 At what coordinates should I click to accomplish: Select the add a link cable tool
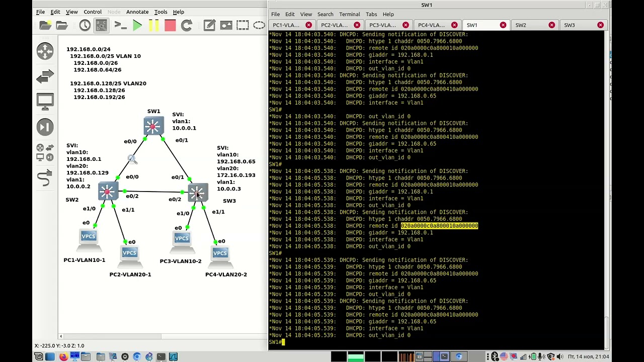(x=45, y=177)
